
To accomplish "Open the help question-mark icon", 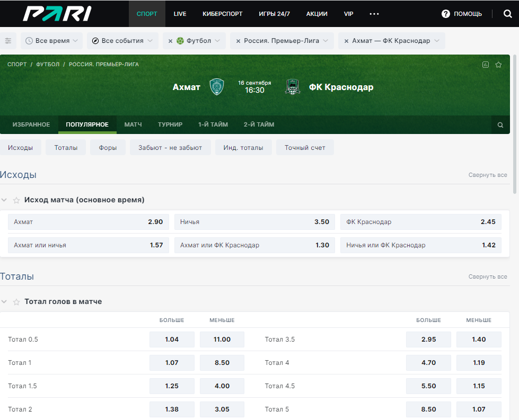I will pos(445,14).
